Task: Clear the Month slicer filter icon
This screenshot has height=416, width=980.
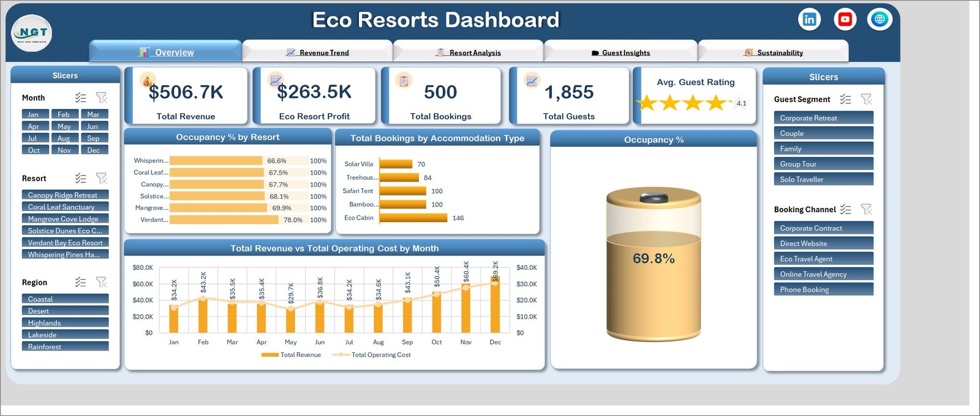Action: pos(102,98)
